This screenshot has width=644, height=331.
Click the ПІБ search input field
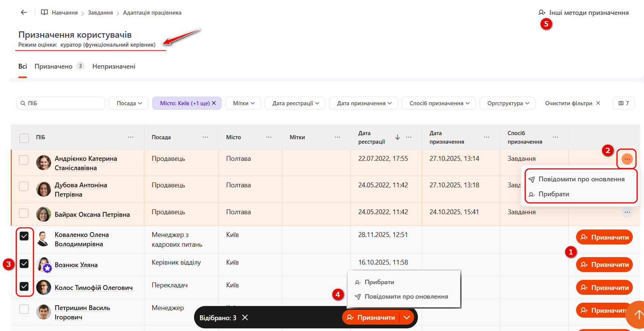pos(63,103)
